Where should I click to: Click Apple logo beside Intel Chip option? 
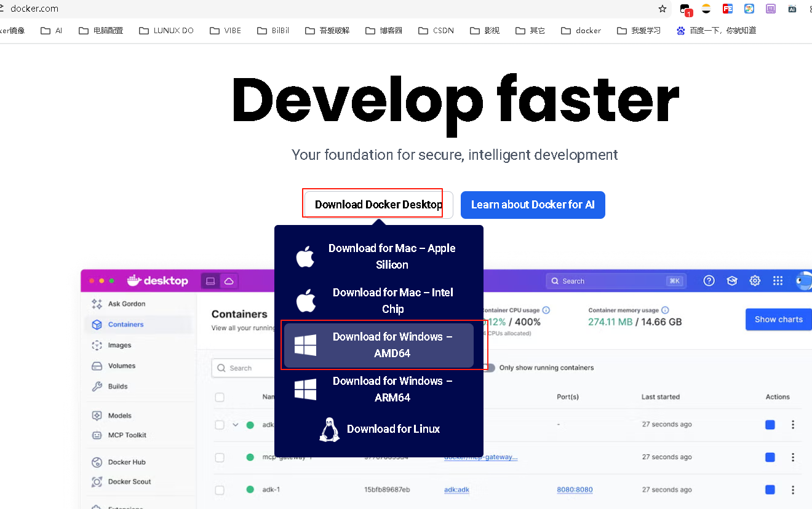(x=305, y=301)
